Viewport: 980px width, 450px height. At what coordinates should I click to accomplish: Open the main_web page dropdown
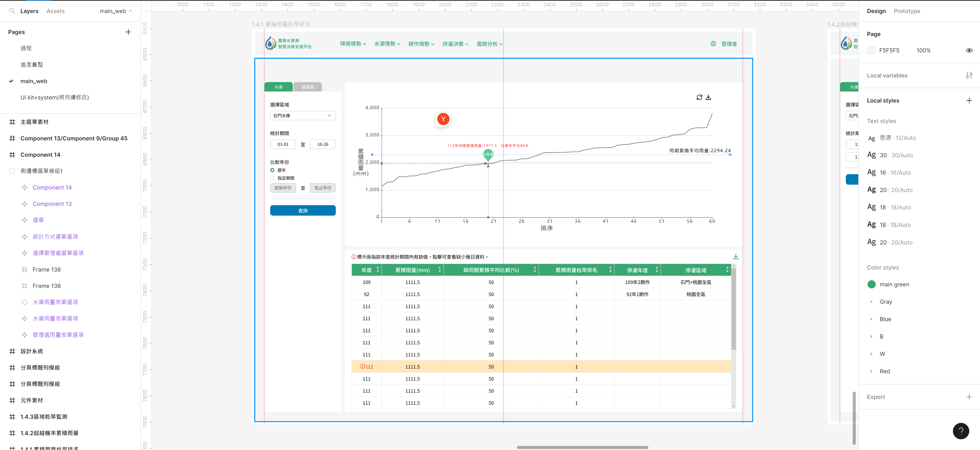pyautogui.click(x=116, y=11)
